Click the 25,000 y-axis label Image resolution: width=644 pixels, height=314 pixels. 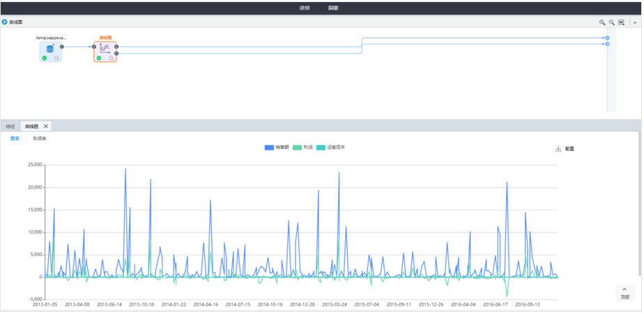tap(35, 165)
